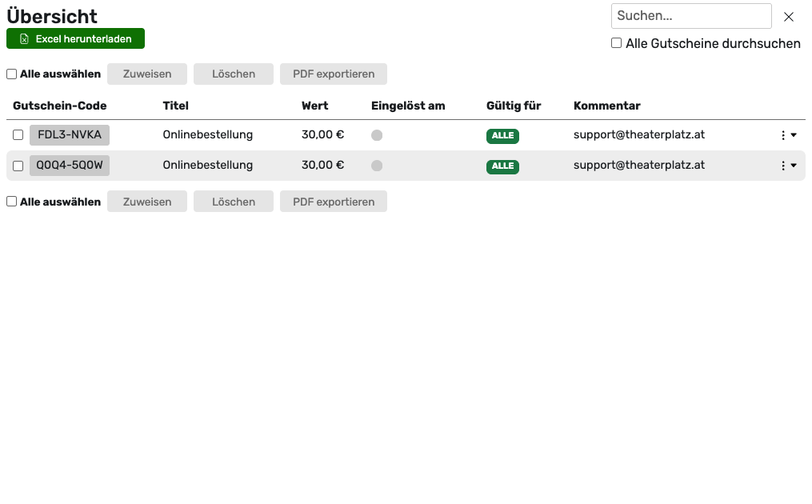
Task: Click the top Löschen button
Action: [234, 74]
